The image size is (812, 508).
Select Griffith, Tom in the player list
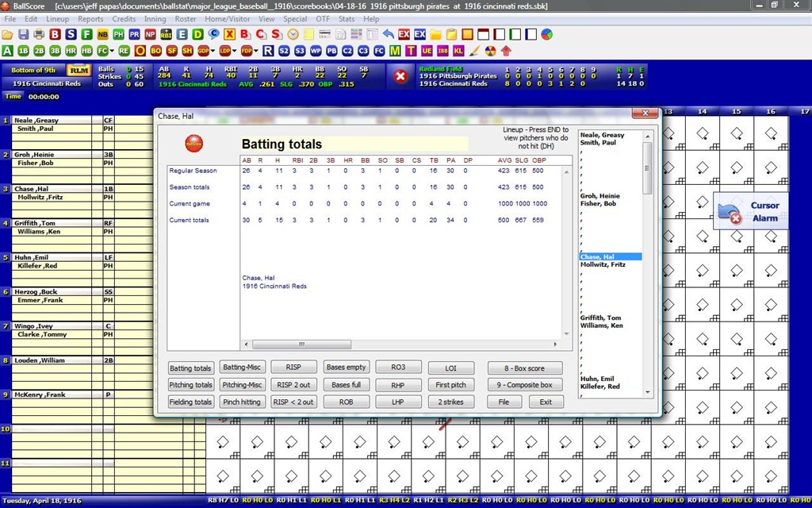600,317
